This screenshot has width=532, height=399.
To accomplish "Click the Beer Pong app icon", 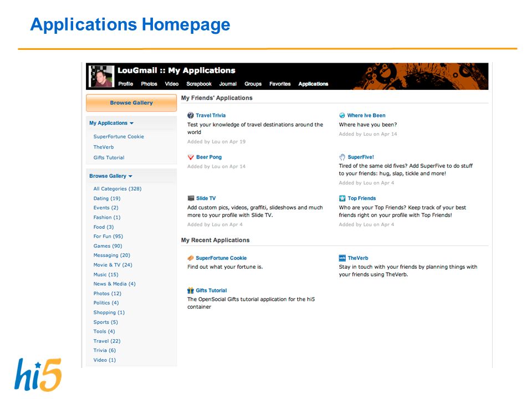I will pos(191,157).
